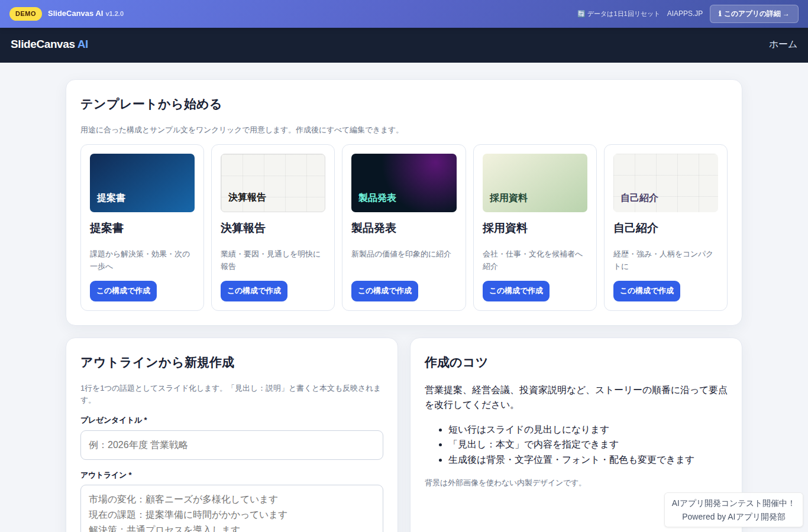Click the 決算報告 template thumbnail
The width and height of the screenshot is (808, 532).
pyautogui.click(x=273, y=183)
